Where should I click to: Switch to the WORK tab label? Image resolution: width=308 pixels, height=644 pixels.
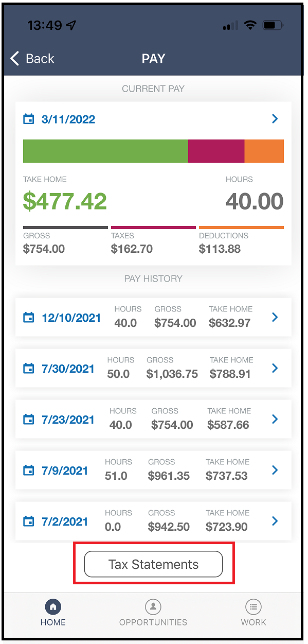pyautogui.click(x=253, y=622)
